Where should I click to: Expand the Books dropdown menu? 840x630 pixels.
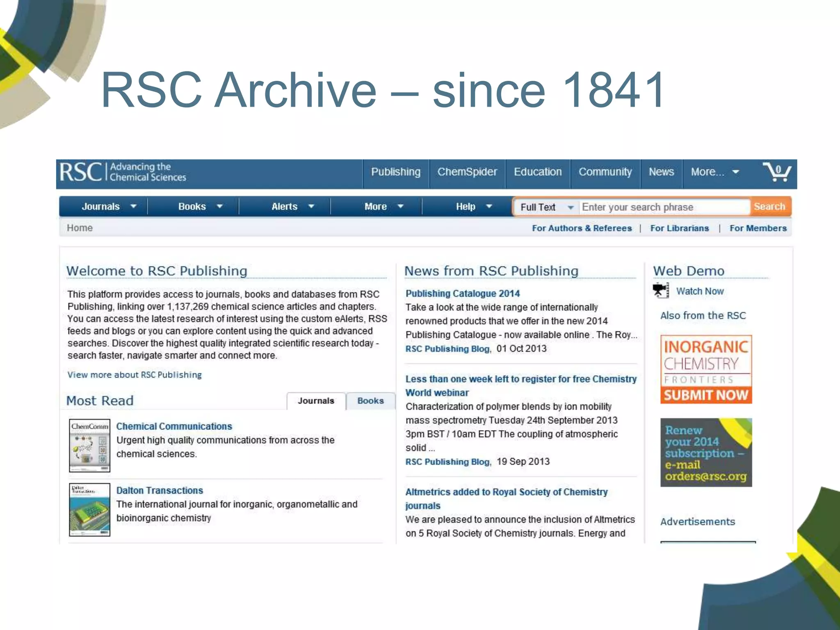click(200, 207)
